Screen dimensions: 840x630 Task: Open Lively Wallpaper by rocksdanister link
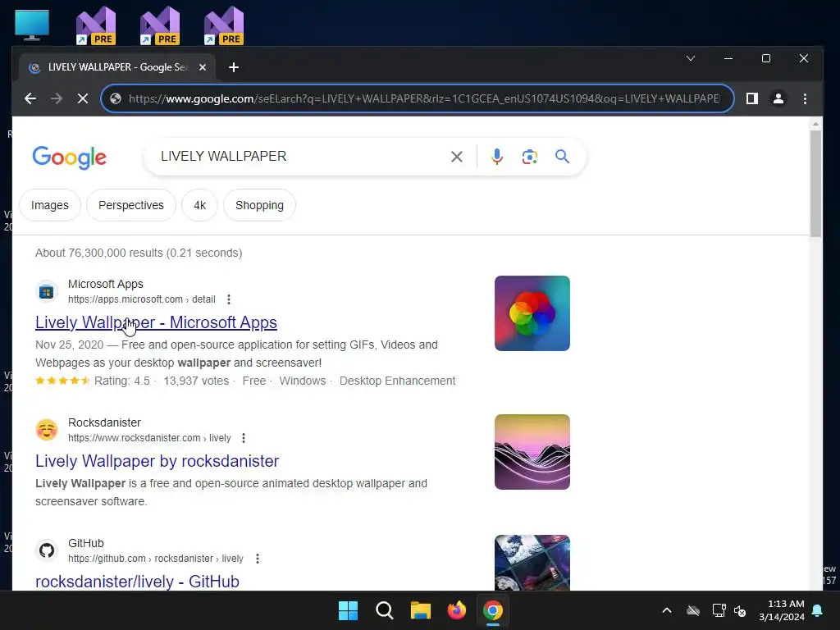(x=157, y=461)
